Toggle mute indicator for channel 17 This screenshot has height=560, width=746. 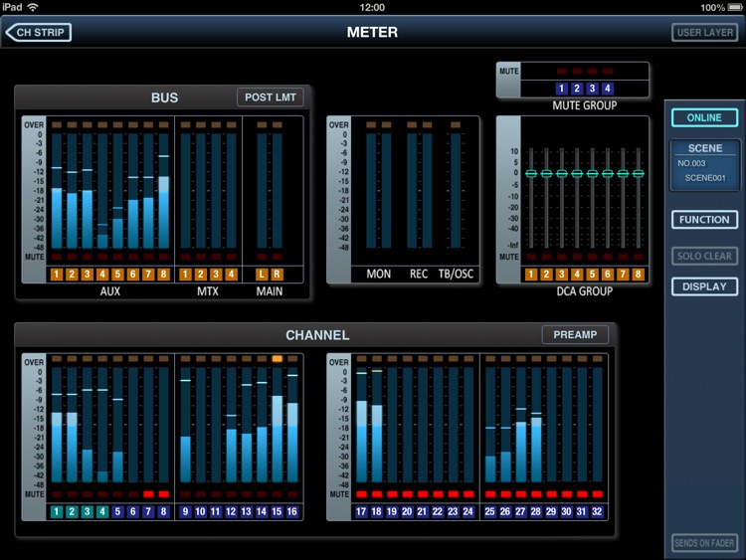tap(361, 494)
